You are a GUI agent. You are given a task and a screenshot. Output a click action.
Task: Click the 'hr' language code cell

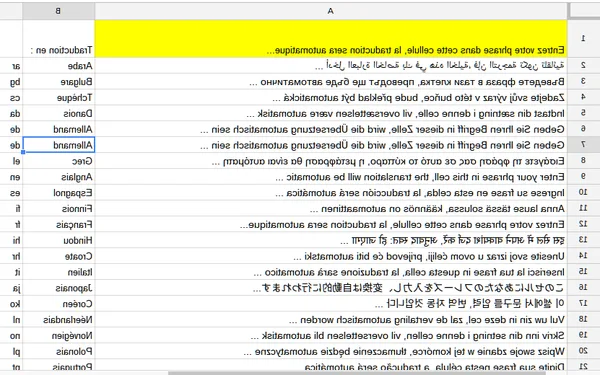tap(11, 256)
